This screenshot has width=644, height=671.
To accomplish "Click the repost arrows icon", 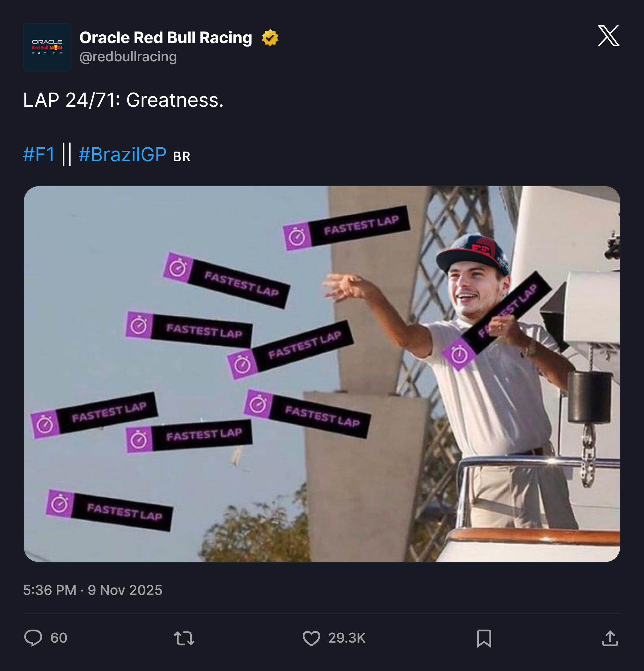I will pos(184,638).
